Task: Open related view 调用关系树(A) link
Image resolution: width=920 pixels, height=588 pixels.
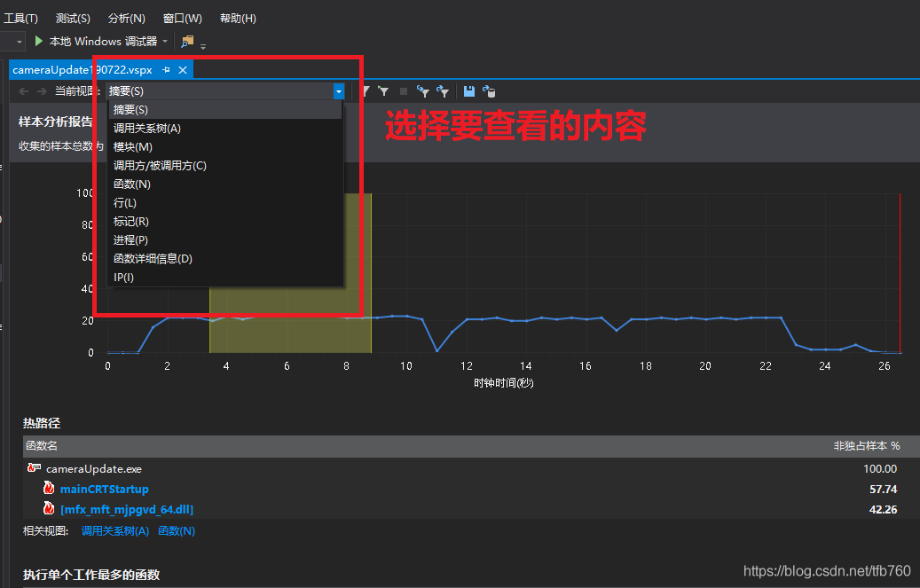Action: tap(115, 531)
